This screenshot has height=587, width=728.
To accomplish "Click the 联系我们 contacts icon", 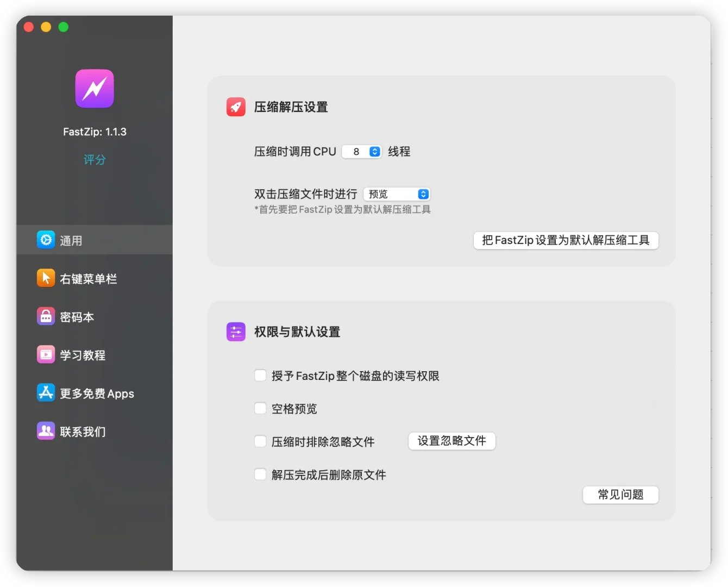I will coord(46,430).
